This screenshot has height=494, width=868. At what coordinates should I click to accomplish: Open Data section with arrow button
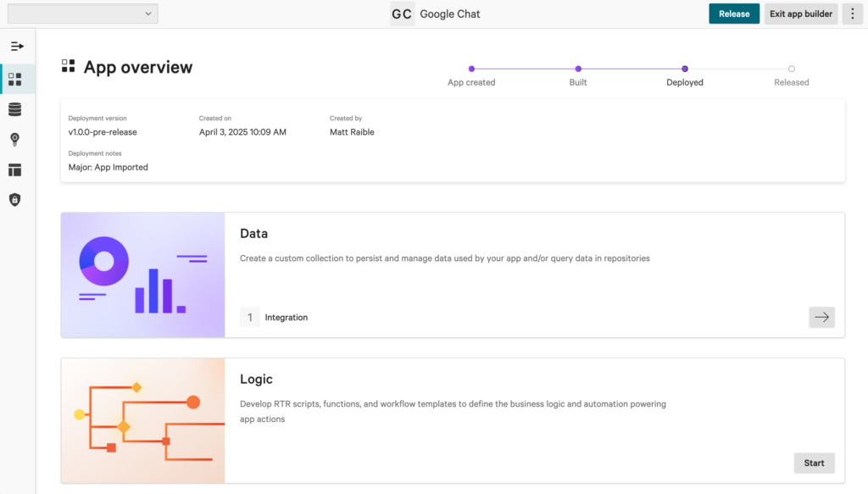821,317
